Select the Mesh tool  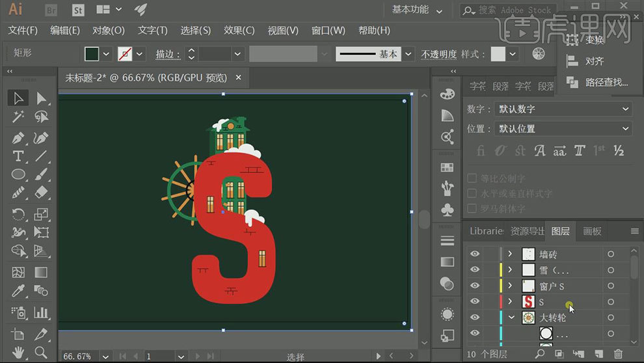point(18,272)
